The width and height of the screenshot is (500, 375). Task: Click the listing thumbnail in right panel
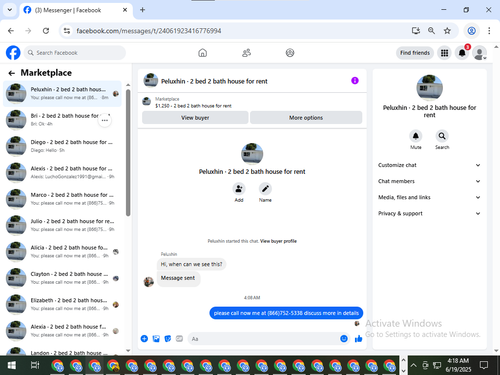tap(429, 88)
